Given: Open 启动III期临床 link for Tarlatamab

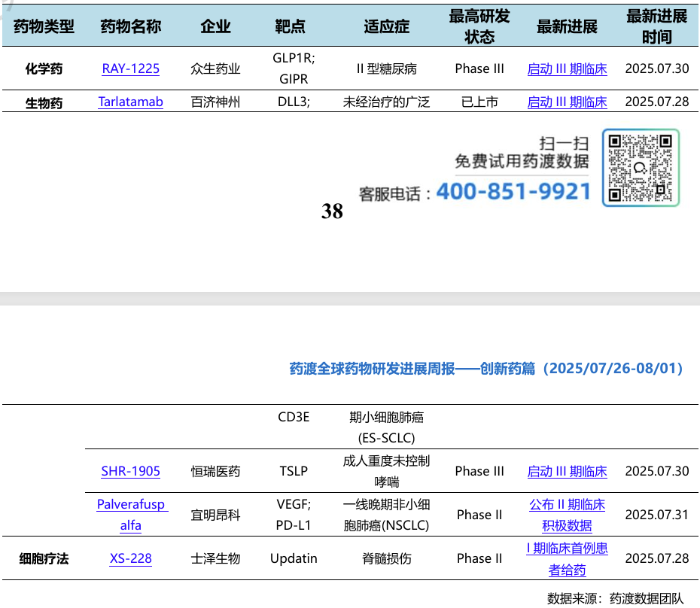Looking at the screenshot, I should pyautogui.click(x=567, y=102).
